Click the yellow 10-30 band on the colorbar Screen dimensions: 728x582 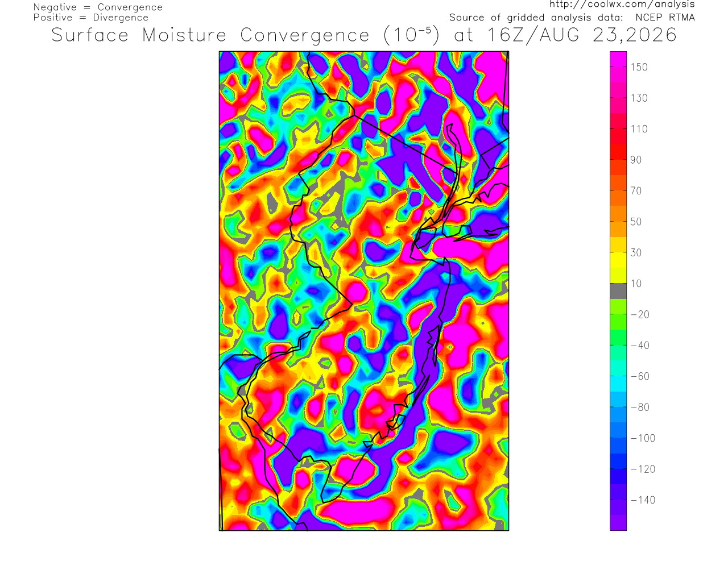(618, 268)
